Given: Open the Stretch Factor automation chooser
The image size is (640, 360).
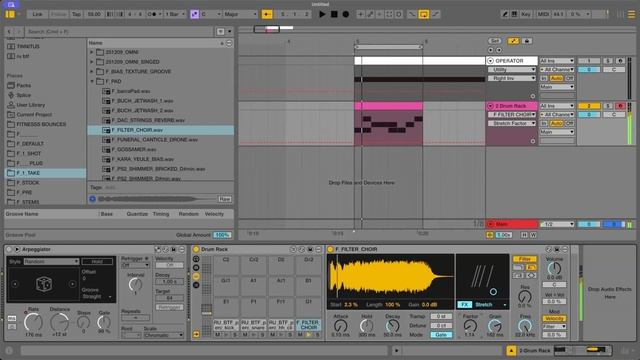Looking at the screenshot, I should click(512, 123).
